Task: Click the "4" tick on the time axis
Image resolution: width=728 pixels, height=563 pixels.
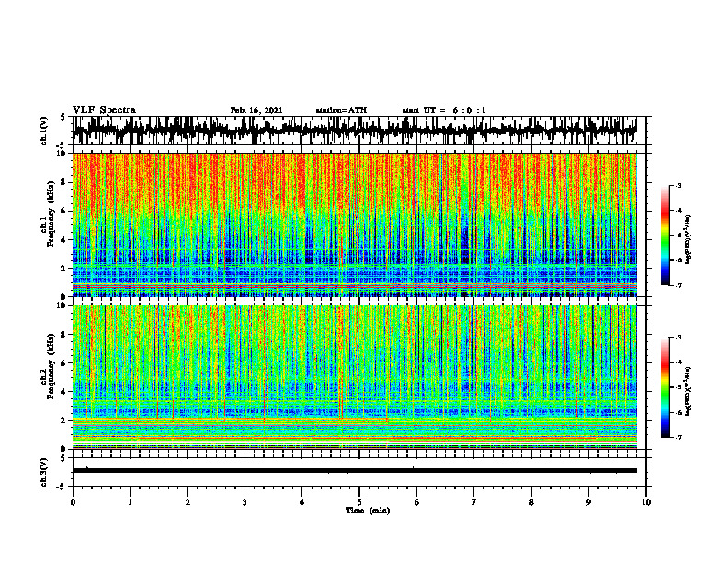Action: click(x=302, y=502)
